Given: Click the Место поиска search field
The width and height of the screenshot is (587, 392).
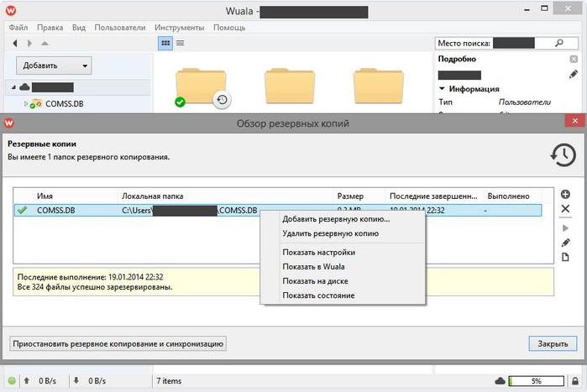Looking at the screenshot, I should 506,44.
